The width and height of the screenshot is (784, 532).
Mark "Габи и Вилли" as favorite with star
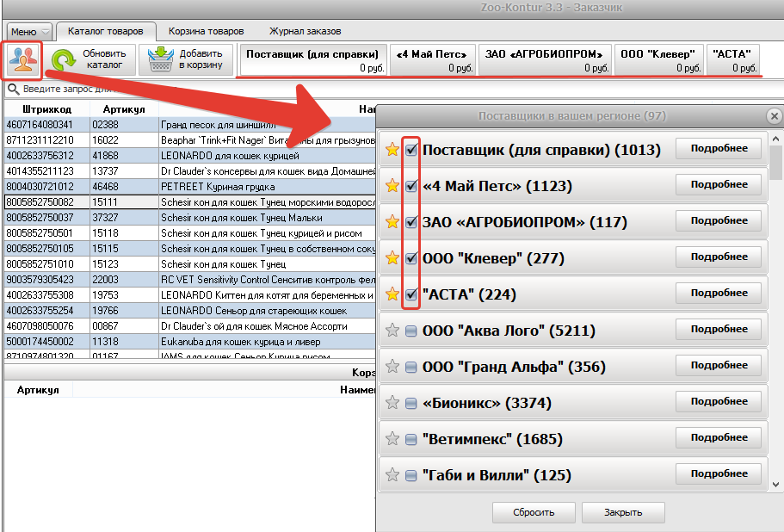[x=392, y=474]
